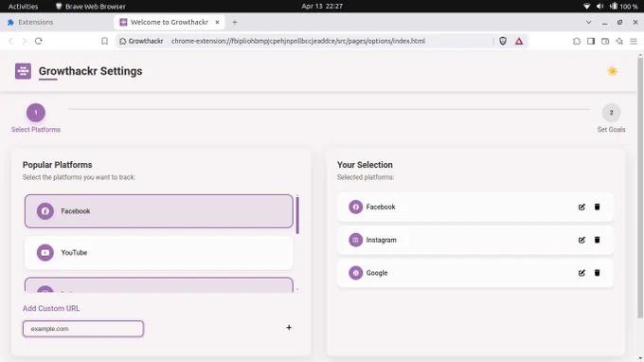Open the browser extensions puzzle icon
Viewport: 644px width, 362px height.
click(577, 41)
